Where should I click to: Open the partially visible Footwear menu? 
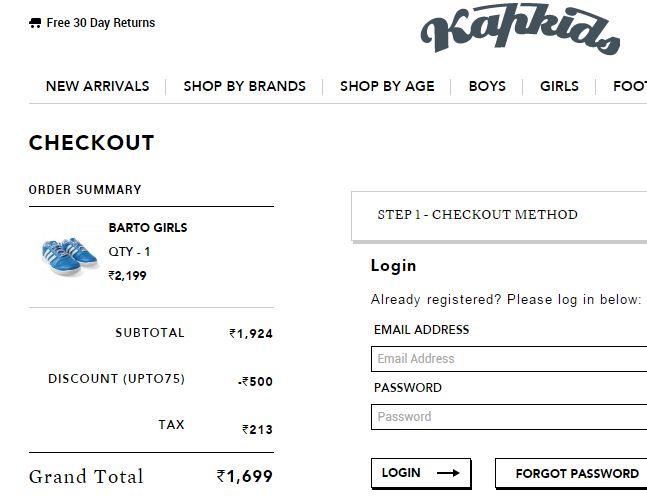tap(629, 86)
